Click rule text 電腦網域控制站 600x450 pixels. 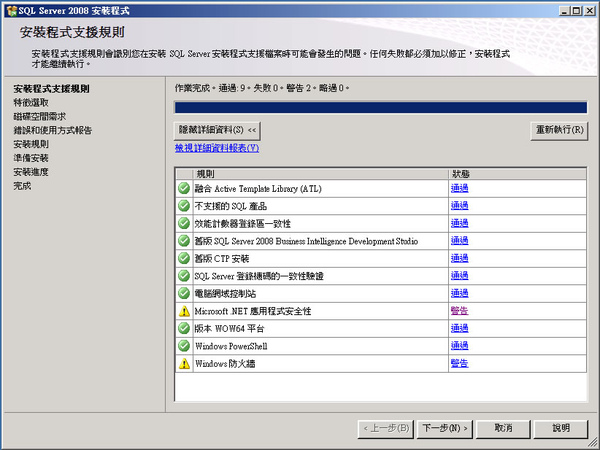tap(225, 294)
